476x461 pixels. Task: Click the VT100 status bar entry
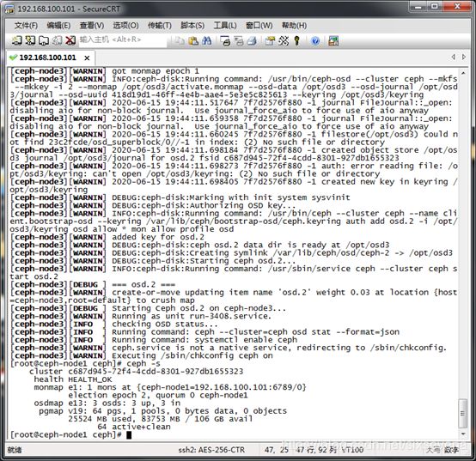pyautogui.click(x=352, y=450)
